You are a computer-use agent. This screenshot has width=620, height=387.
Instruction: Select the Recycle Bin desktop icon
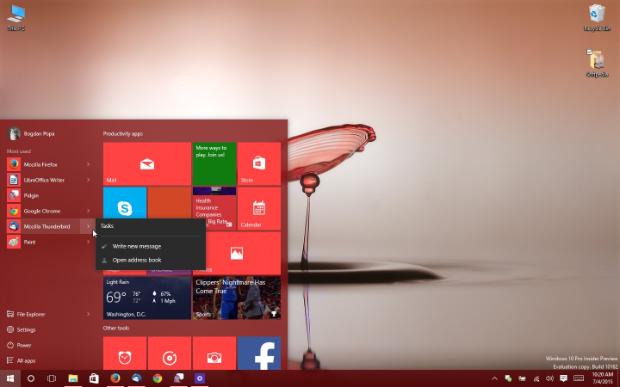[597, 17]
